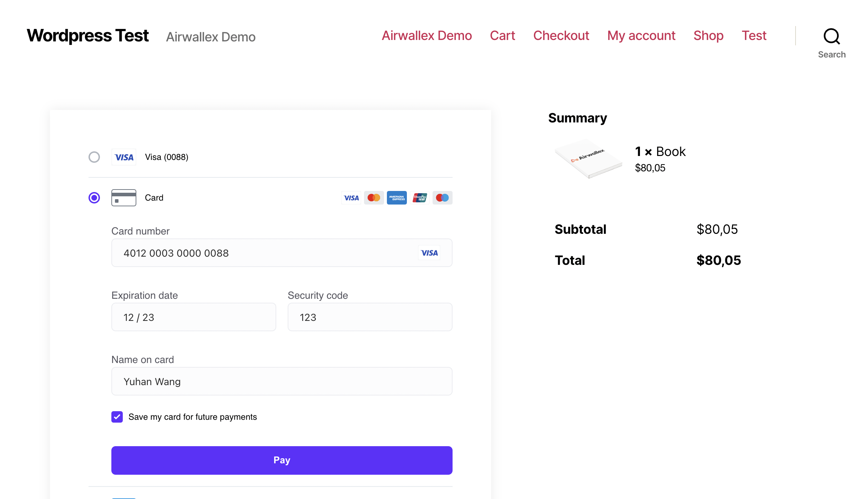Click the Maestro icon at end of brand row
The image size is (868, 499).
click(442, 197)
